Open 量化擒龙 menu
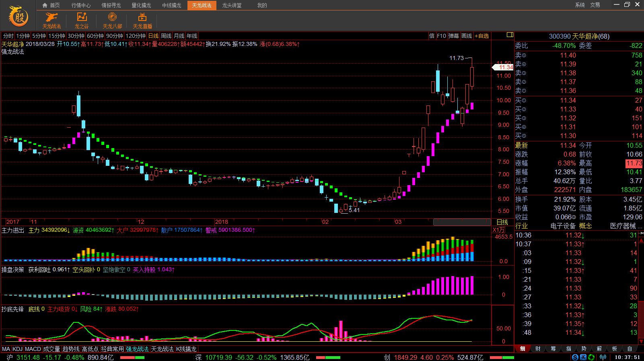The image size is (644, 361). pyautogui.click(x=141, y=5)
